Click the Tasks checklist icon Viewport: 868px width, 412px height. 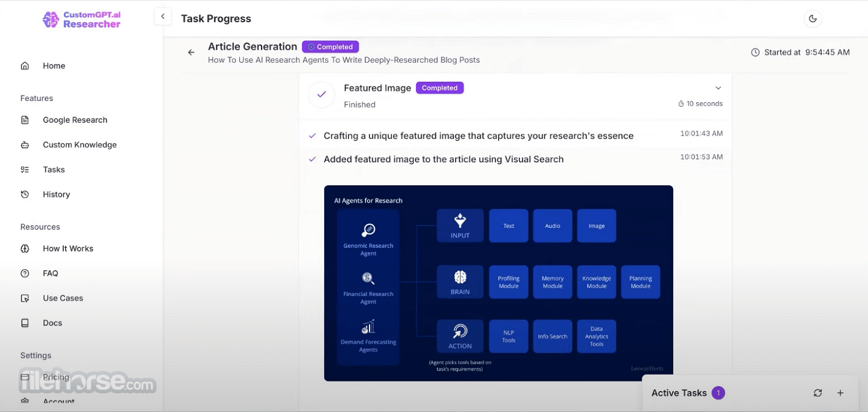click(25, 170)
